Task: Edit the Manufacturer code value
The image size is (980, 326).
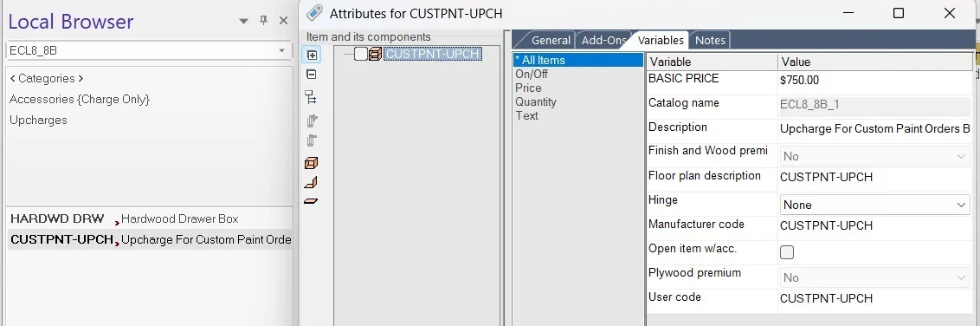Action: pos(875,226)
